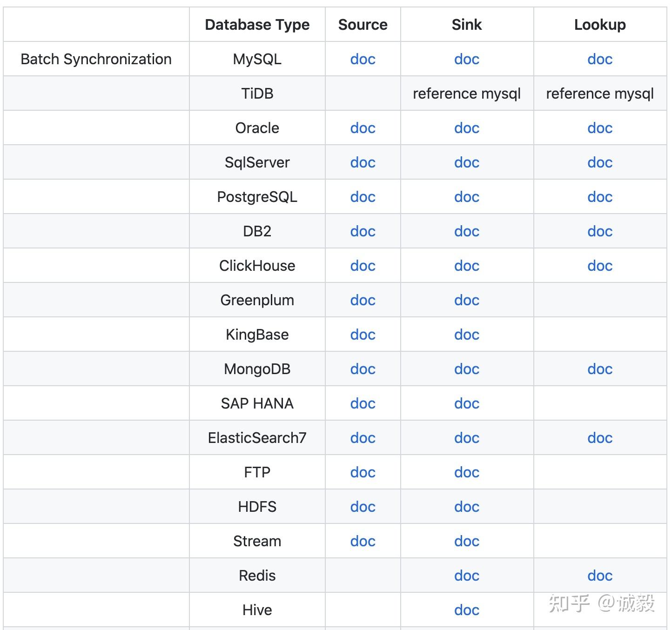Visit Stream Source doc link
The image size is (672, 630).
363,541
